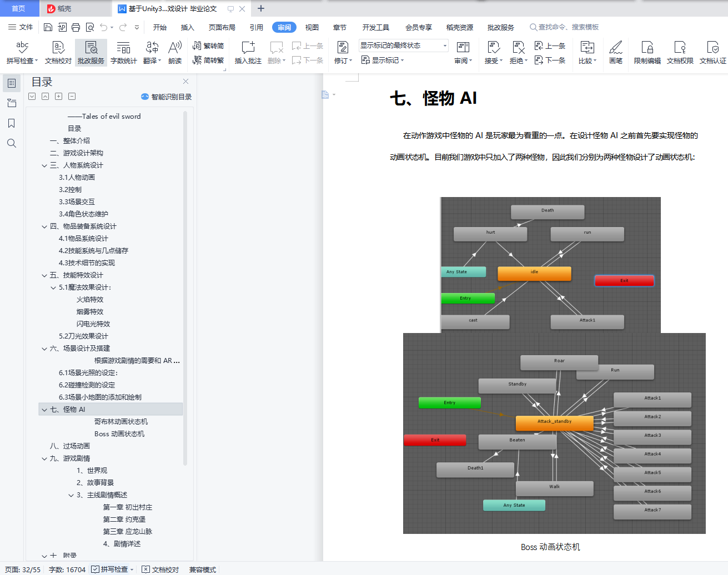728x575 pixels.
Task: Toggle 限制编辑 restrict editing
Action: point(647,53)
